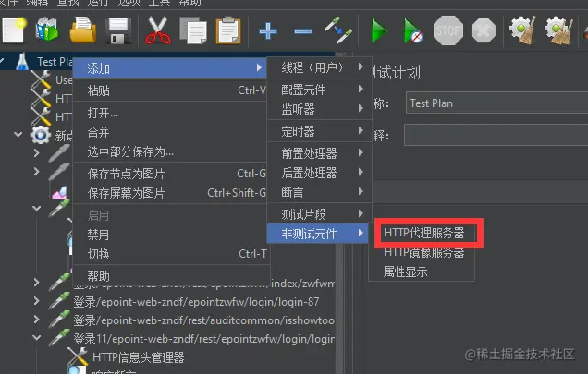The height and width of the screenshot is (374, 588).
Task: Expand the isshowtoo sampler node
Action: tap(36, 320)
